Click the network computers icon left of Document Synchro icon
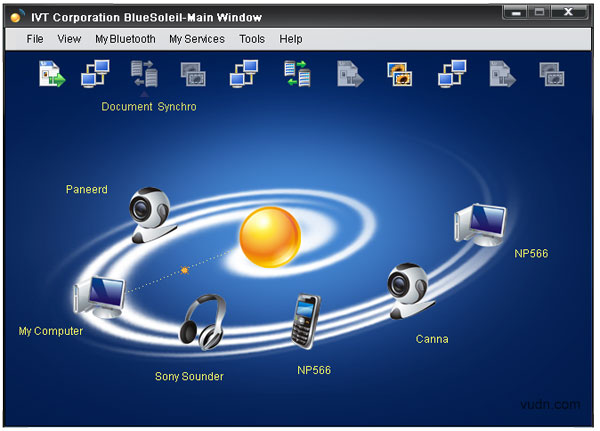 95,73
